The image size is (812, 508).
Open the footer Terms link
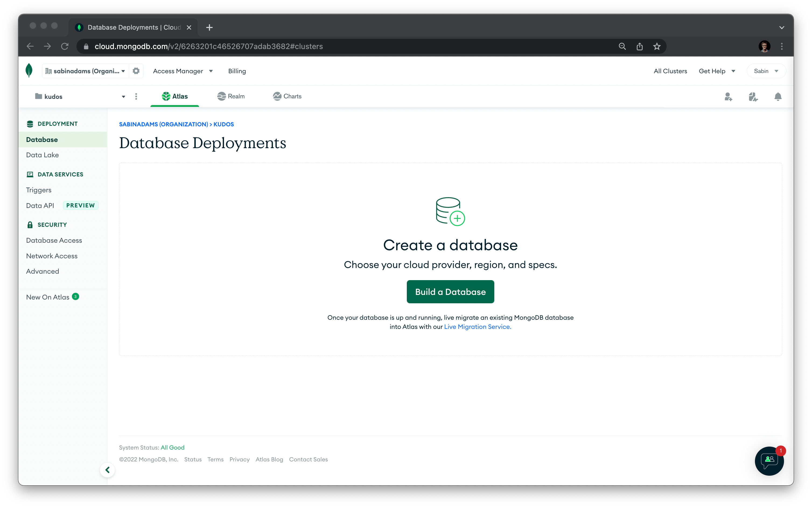(215, 459)
